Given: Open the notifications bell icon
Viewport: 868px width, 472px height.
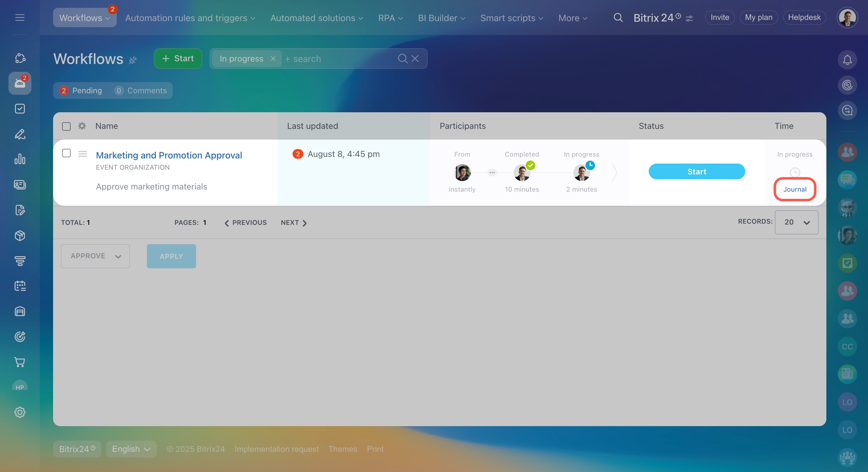Looking at the screenshot, I should (x=847, y=60).
